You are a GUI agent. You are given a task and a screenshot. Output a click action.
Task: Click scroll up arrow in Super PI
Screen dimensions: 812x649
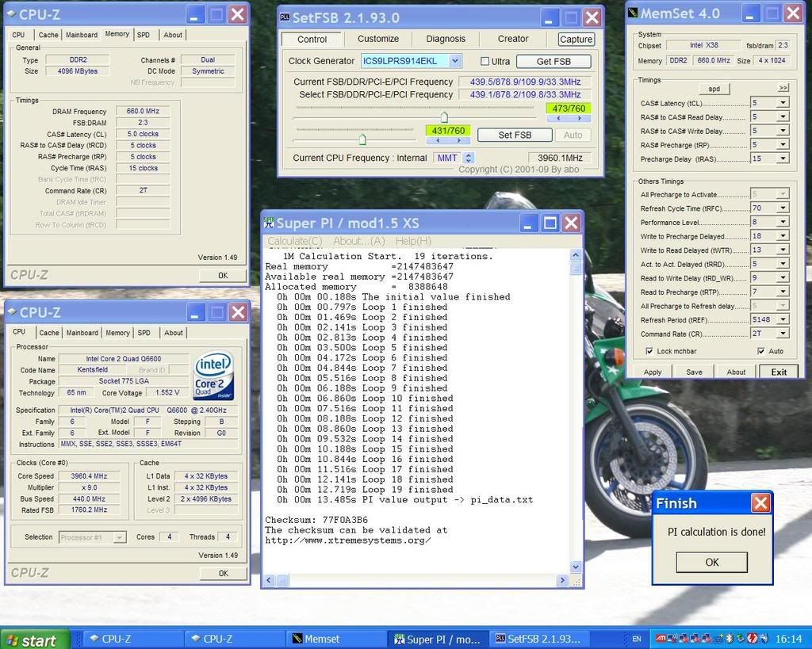point(576,256)
